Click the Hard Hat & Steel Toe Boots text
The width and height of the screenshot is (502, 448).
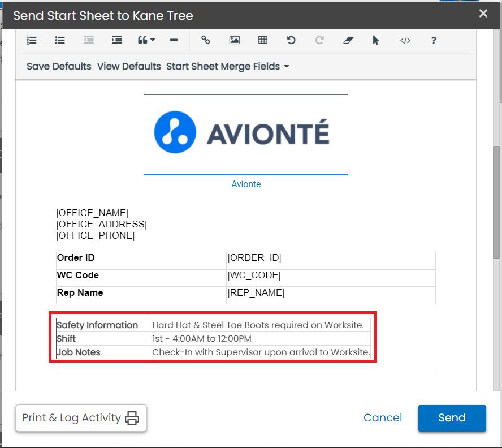pos(258,325)
